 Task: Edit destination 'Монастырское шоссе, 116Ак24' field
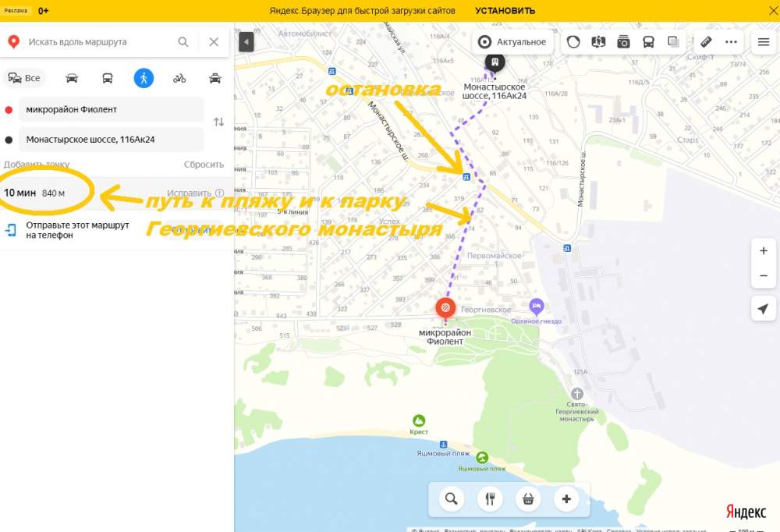coord(111,140)
